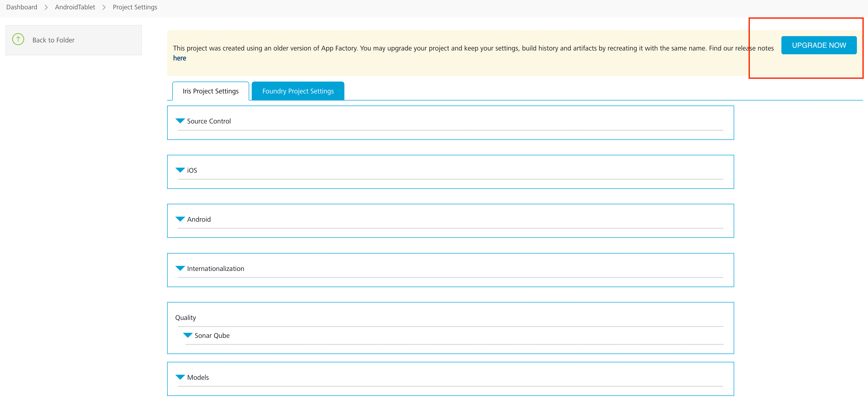
Task: Click the green up-arrow Back icon
Action: click(18, 39)
